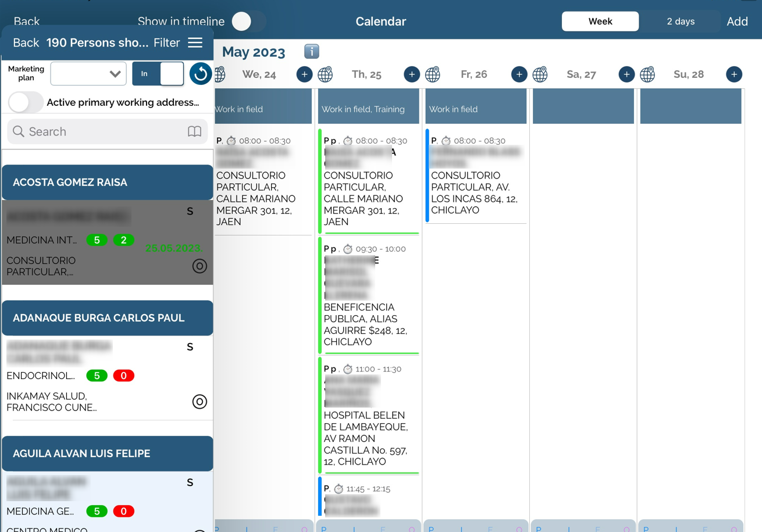Add an event on Thursday 25
This screenshot has width=762, height=532.
click(411, 74)
